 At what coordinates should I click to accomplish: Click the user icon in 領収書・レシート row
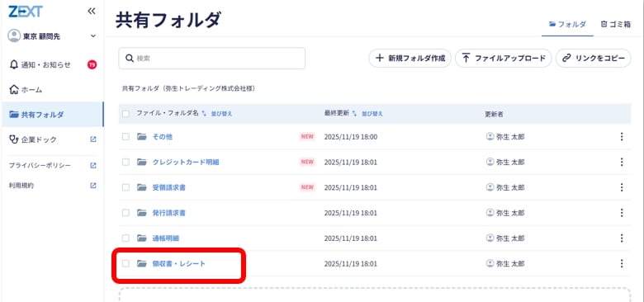[490, 263]
